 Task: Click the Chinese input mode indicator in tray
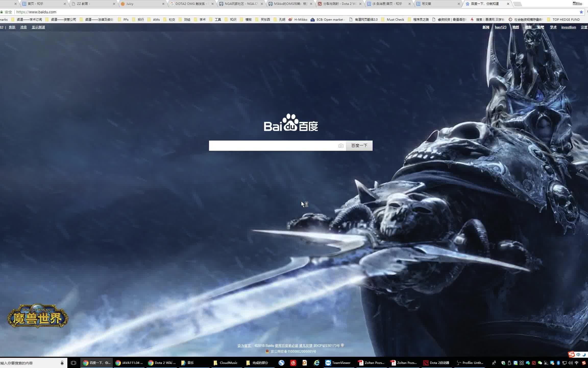tap(577, 363)
